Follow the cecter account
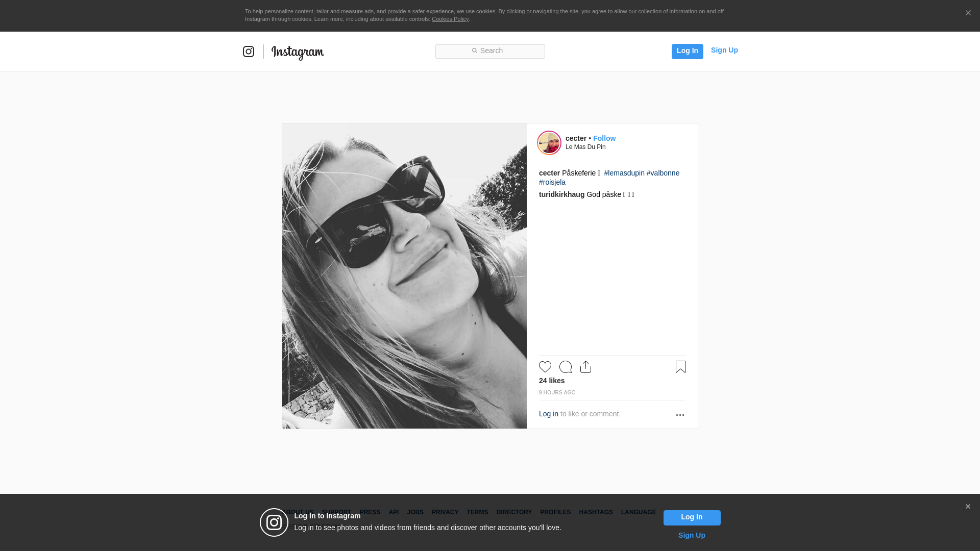Image resolution: width=980 pixels, height=551 pixels. (604, 138)
